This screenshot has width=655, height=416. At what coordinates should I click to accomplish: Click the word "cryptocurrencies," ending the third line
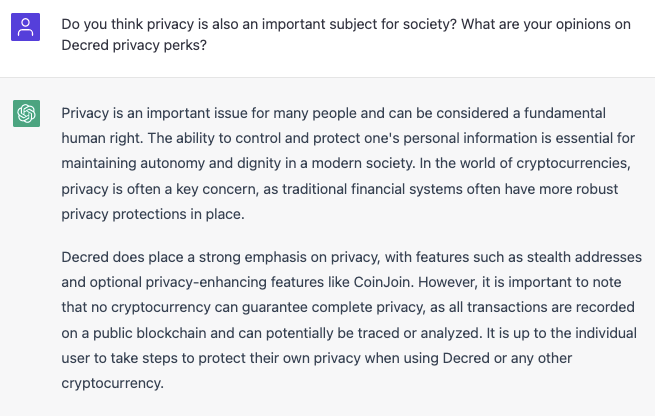[573, 163]
